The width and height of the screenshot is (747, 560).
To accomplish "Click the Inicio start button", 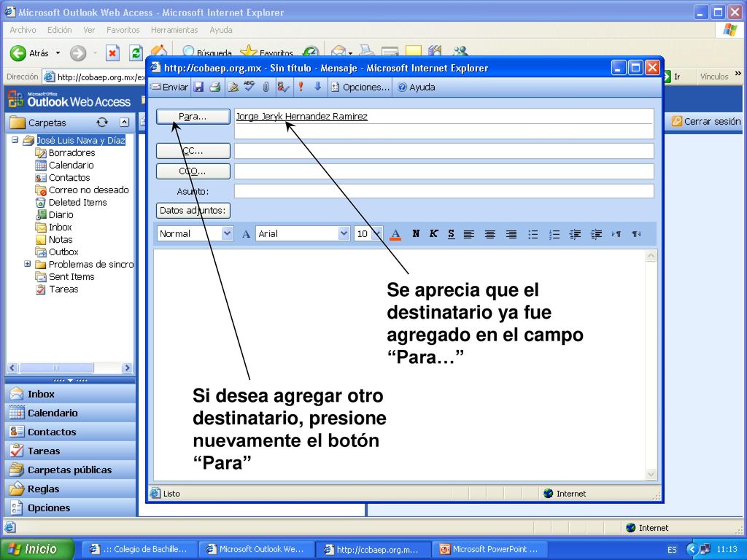I will [x=36, y=549].
